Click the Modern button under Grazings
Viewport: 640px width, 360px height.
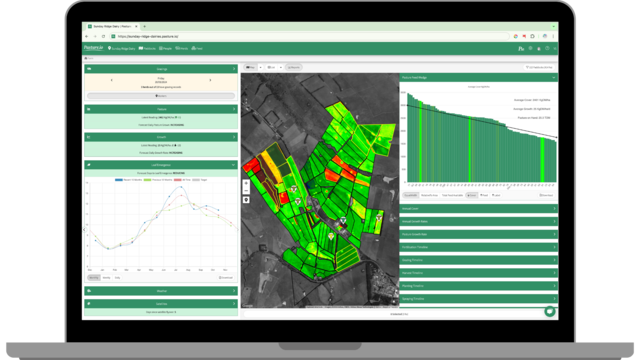click(161, 96)
